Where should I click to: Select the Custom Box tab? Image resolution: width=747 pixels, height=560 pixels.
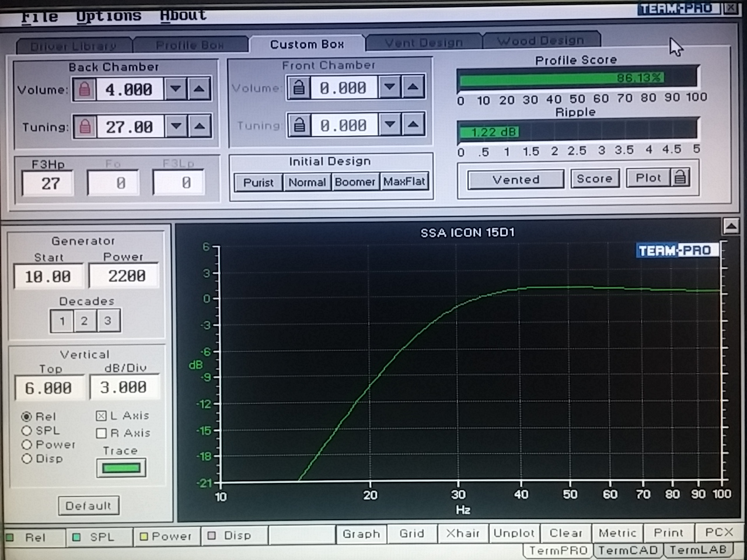[307, 44]
